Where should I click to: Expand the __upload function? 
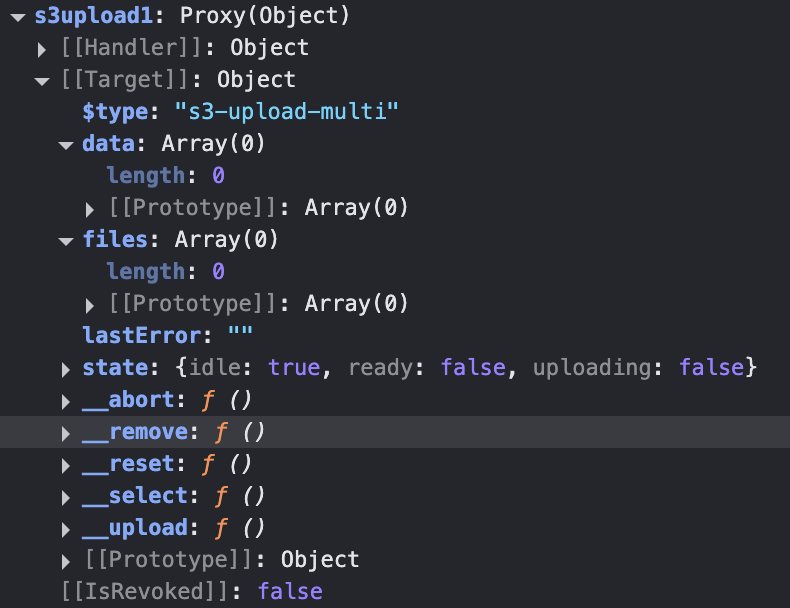[66, 529]
